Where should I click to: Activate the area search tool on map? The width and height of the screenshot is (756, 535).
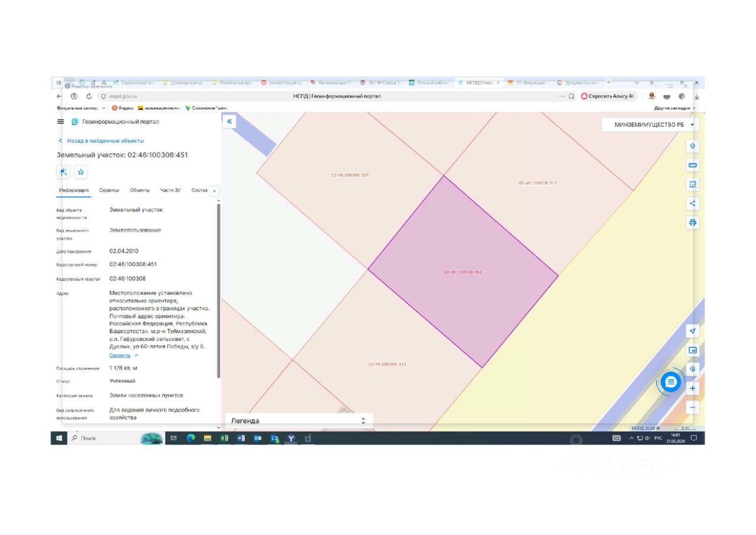[693, 184]
